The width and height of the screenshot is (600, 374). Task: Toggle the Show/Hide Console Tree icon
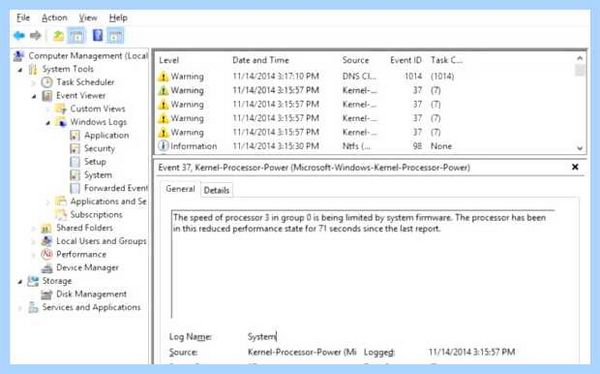click(x=76, y=36)
